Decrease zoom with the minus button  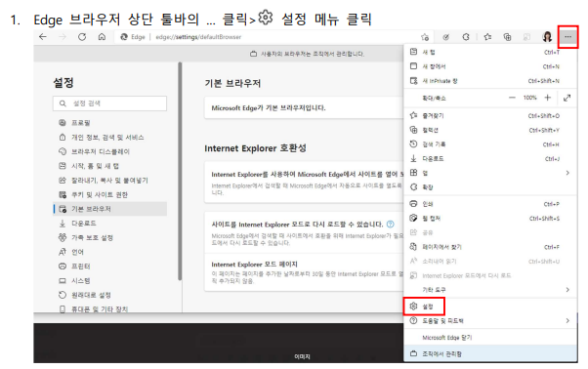click(x=512, y=98)
